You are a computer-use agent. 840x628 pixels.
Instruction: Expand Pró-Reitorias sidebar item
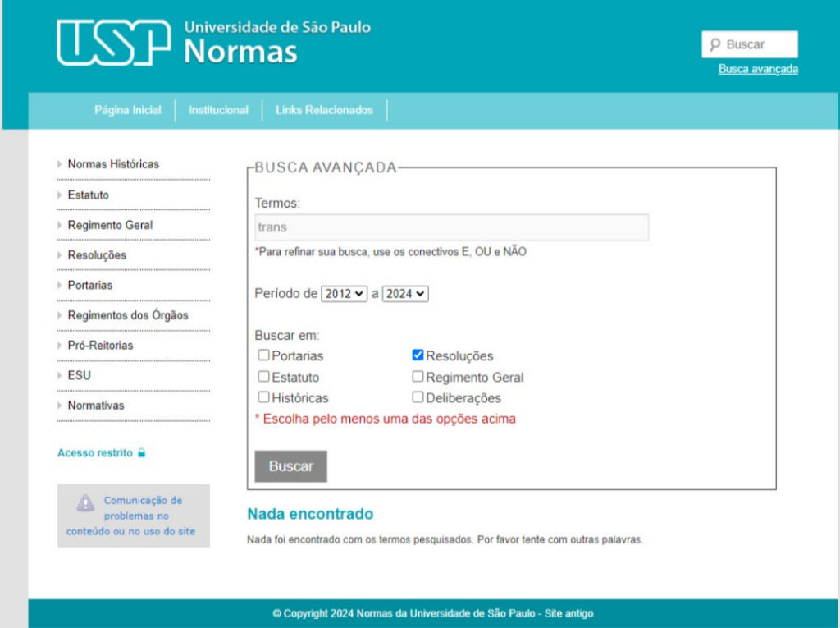[100, 346]
